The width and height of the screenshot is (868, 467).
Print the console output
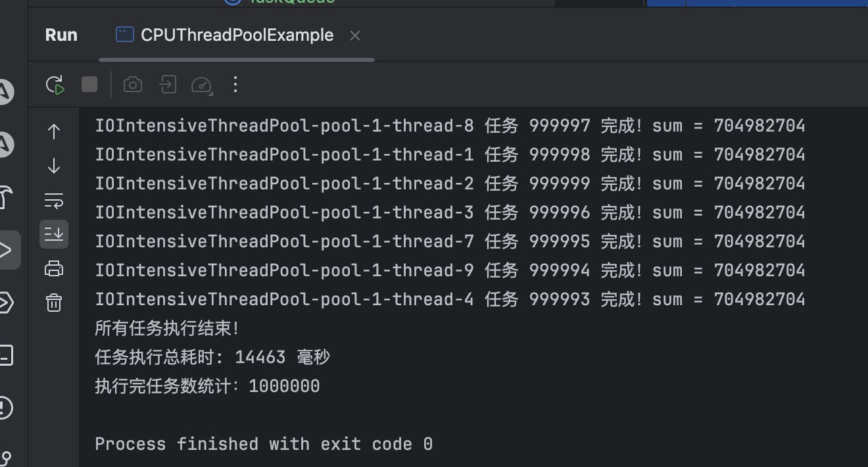(x=54, y=268)
